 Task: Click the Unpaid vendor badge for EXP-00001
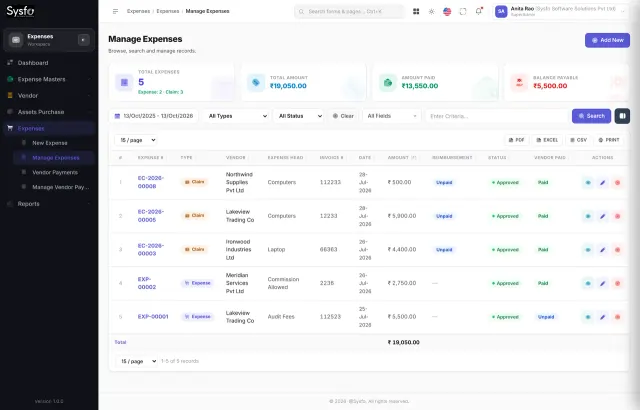[546, 317]
